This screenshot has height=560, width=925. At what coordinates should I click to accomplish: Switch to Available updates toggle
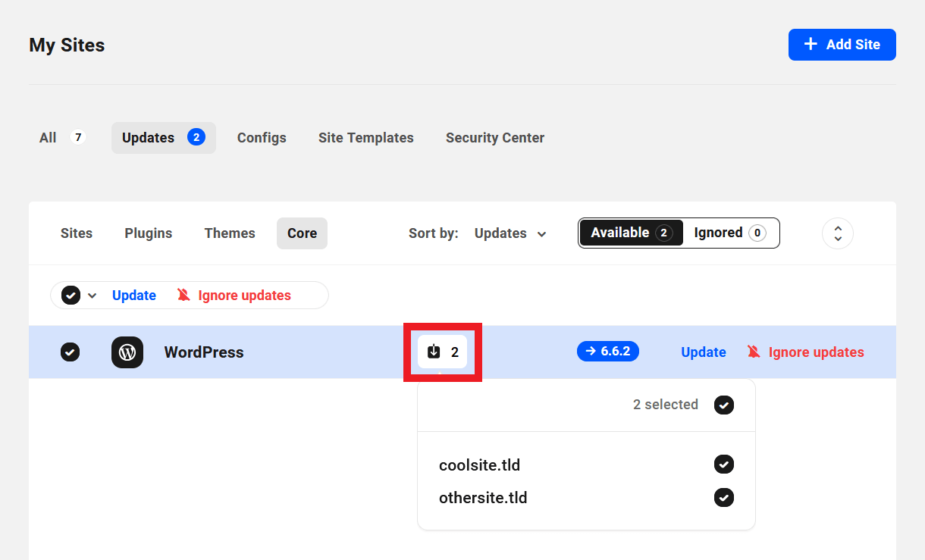pos(631,233)
